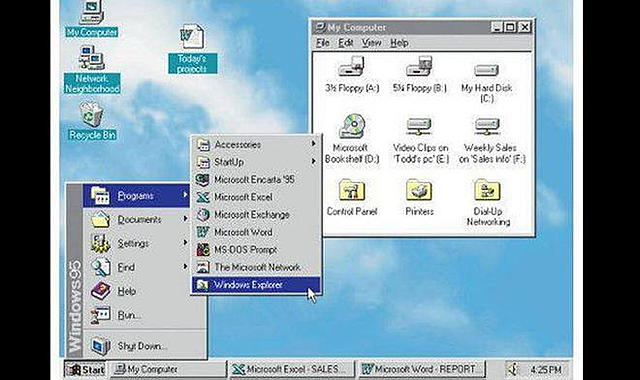Launch Microsoft Word from Programs menu
The width and height of the screenshot is (640, 380).
click(x=256, y=232)
